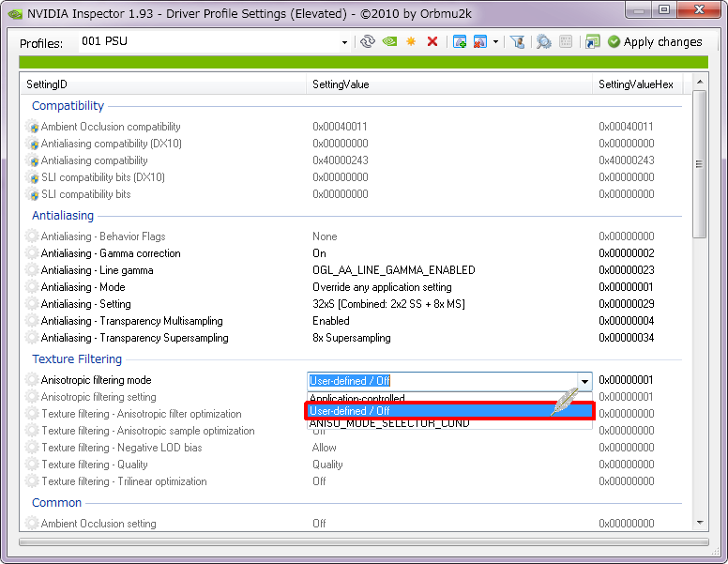Select the hex value 0x00000034
Screen dimensions: 728x564
(x=627, y=338)
